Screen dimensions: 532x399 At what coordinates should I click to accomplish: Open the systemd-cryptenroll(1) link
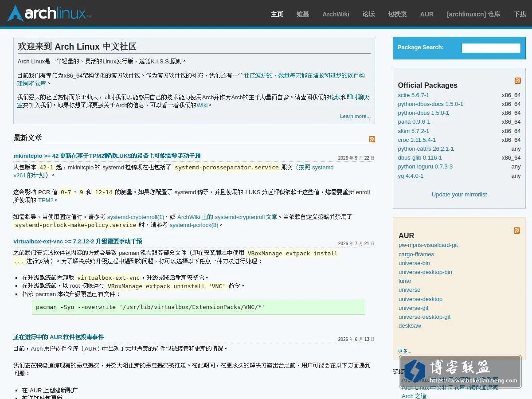tap(136, 217)
